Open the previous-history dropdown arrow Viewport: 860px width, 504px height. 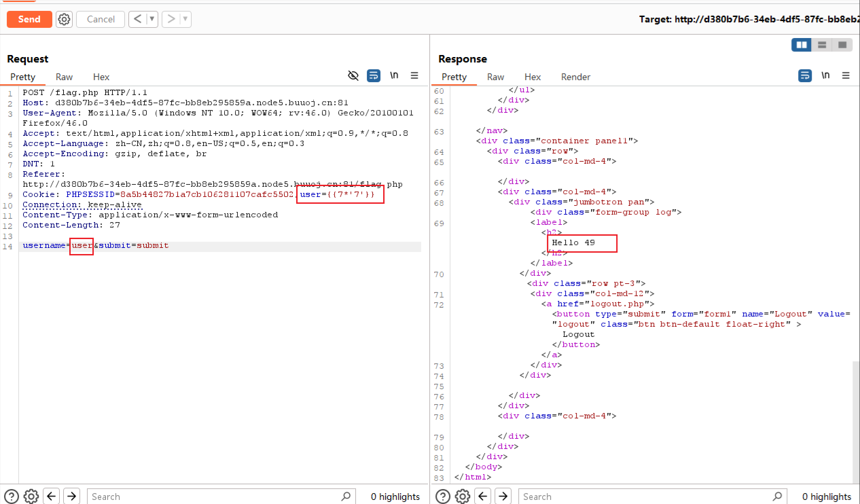click(152, 19)
